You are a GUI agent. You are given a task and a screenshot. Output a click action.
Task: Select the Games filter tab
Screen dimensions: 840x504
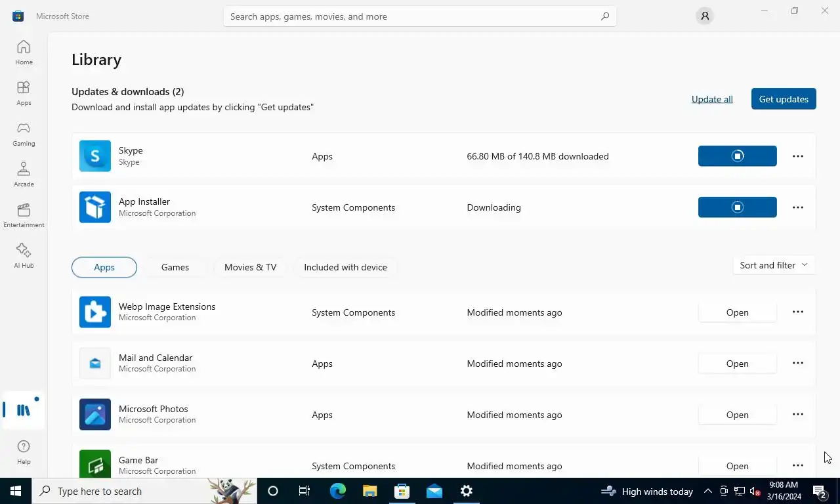(x=175, y=267)
